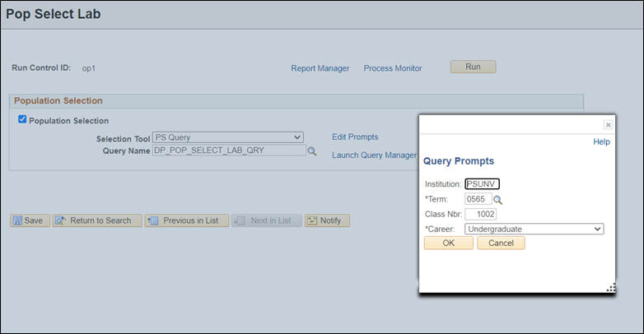Grab the dialog resize handle corner
This screenshot has height=334, width=644.
click(x=611, y=288)
